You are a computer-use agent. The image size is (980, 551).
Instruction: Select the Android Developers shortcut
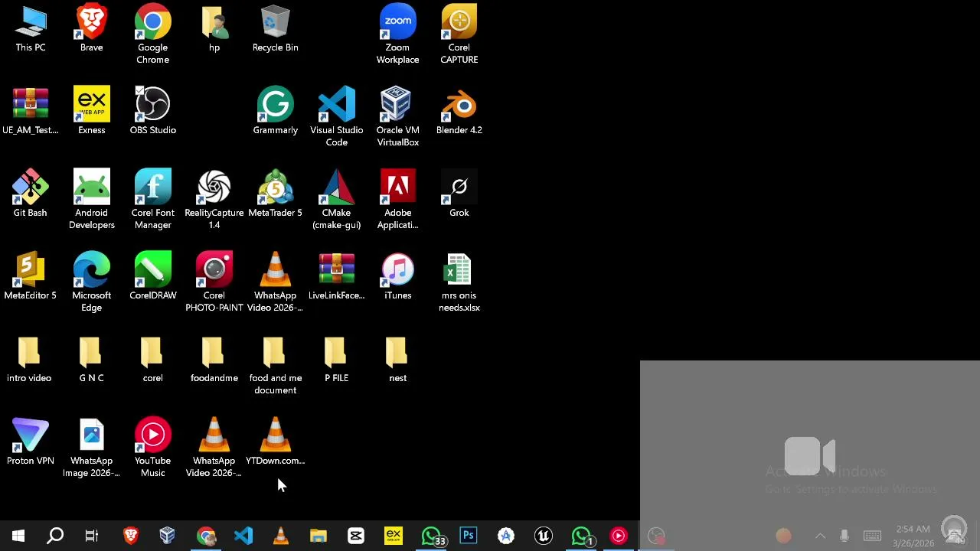coord(92,200)
